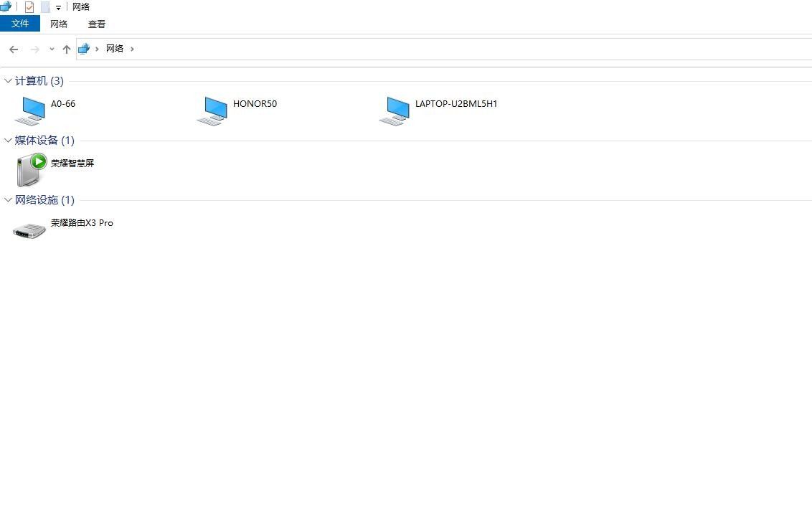The height and width of the screenshot is (525, 812).
Task: Go up one level with up arrow
Action: 66,49
